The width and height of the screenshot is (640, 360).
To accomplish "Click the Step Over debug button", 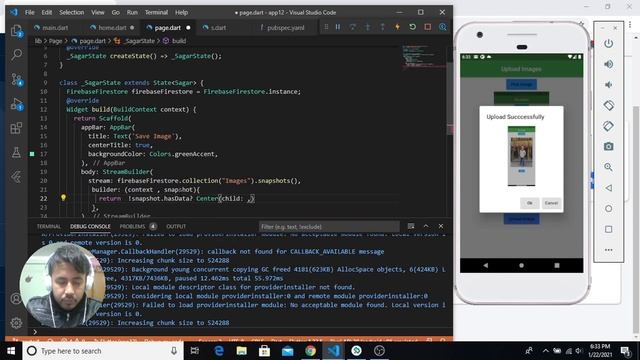I will pyautogui.click(x=353, y=27).
